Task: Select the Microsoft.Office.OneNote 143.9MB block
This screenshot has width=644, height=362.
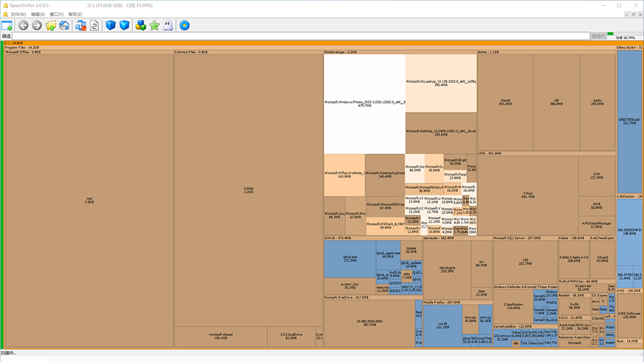Action: [344, 175]
